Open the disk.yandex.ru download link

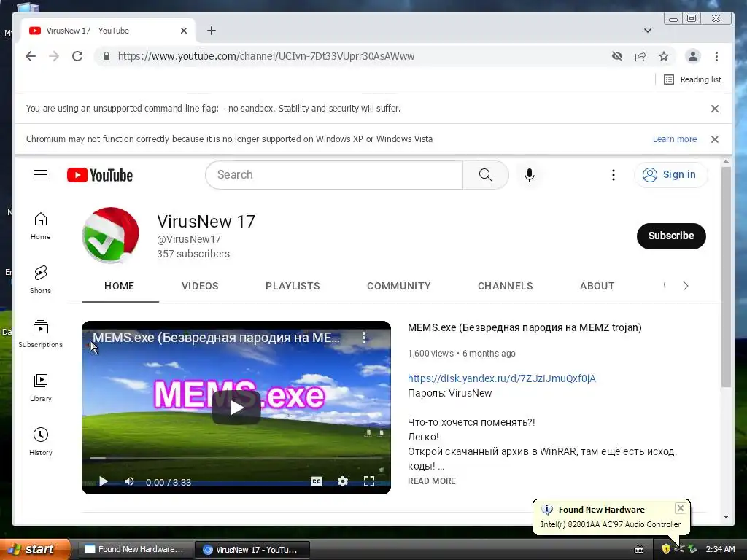502,378
